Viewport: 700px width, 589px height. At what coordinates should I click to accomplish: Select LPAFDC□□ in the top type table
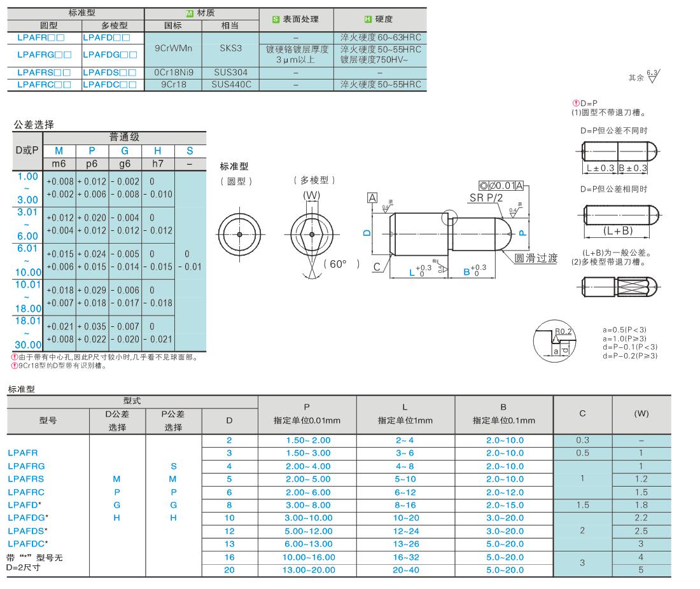click(x=109, y=85)
